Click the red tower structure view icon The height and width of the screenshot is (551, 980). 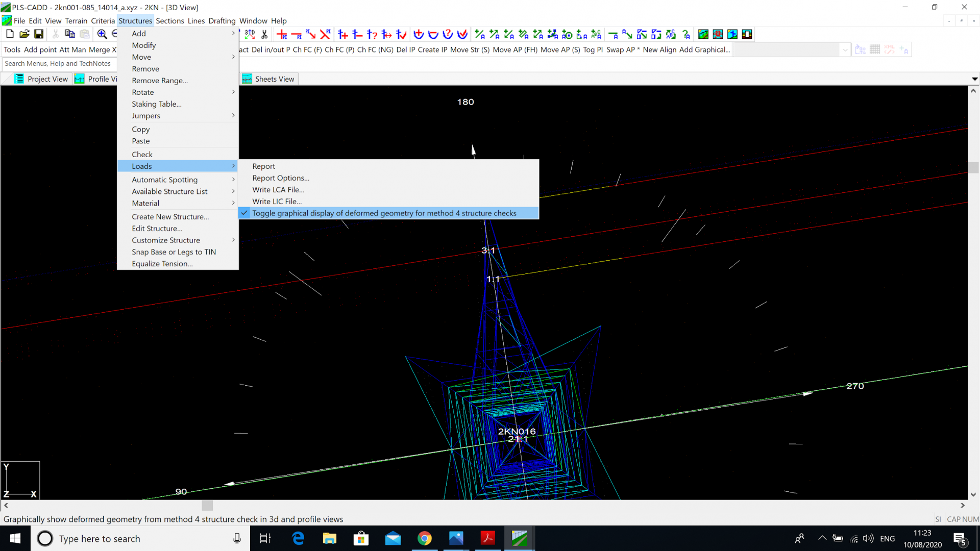point(718,34)
